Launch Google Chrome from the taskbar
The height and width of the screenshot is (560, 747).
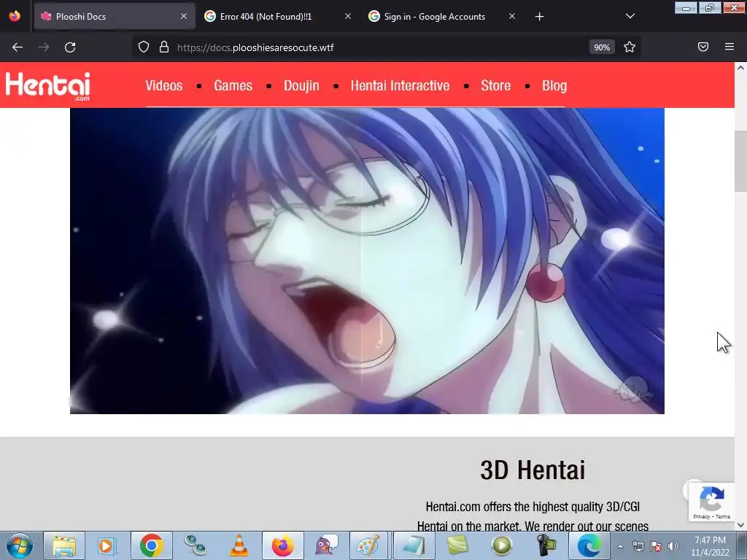click(152, 545)
